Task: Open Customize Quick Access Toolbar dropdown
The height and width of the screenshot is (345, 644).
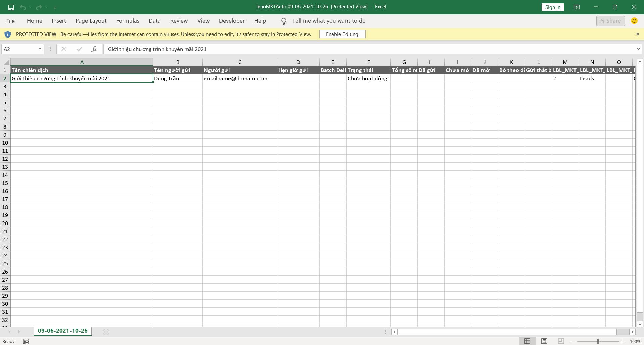Action: [55, 7]
